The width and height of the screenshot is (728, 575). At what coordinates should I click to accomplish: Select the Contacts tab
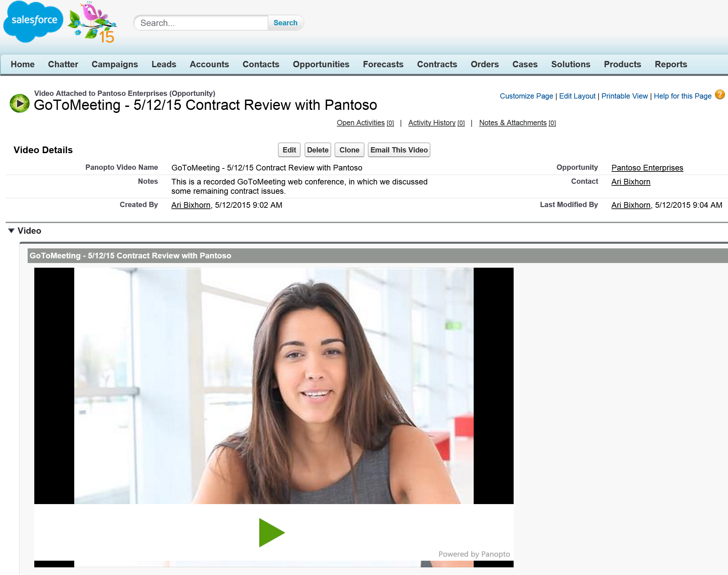tap(261, 64)
